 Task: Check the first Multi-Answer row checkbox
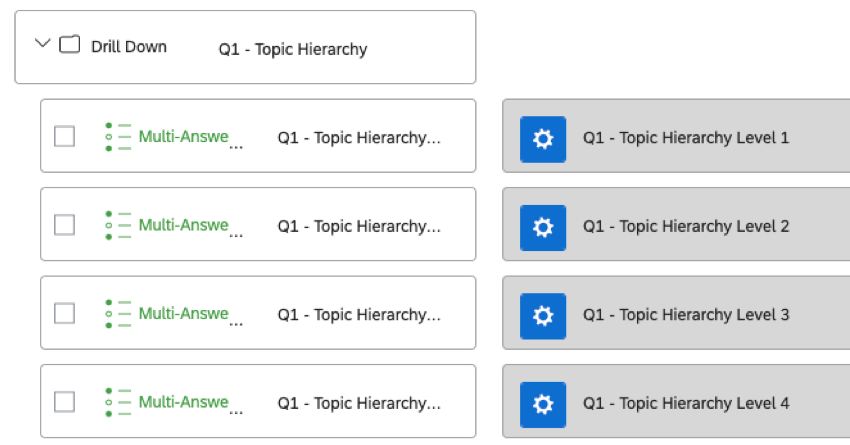[x=64, y=137]
